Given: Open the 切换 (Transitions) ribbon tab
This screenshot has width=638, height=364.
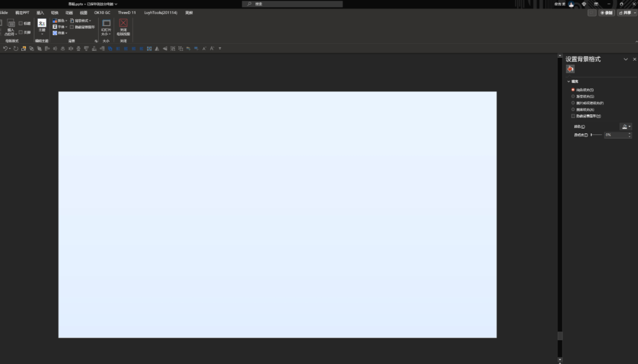Looking at the screenshot, I should [54, 13].
